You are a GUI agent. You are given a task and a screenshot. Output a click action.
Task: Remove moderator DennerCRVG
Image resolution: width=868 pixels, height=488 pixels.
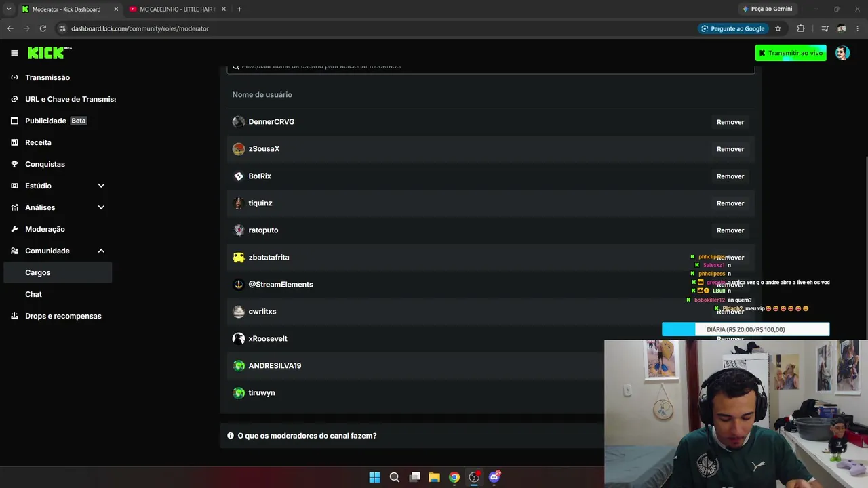point(730,122)
